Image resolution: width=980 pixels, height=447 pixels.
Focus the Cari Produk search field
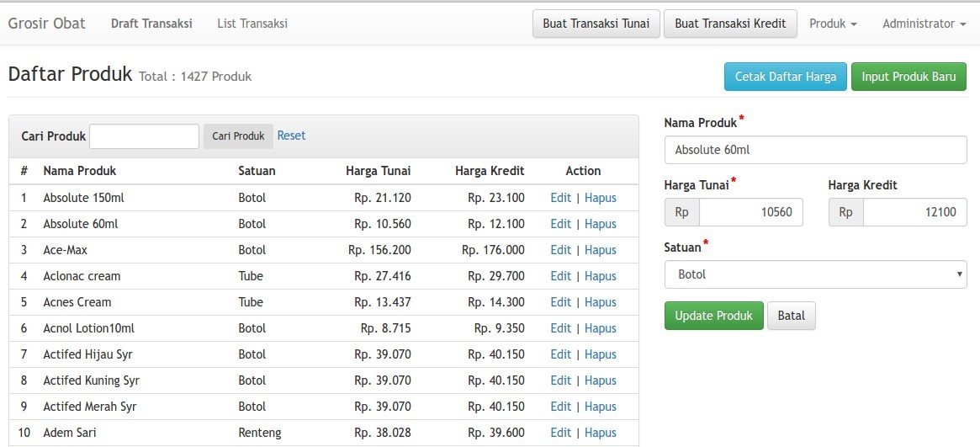coord(144,136)
